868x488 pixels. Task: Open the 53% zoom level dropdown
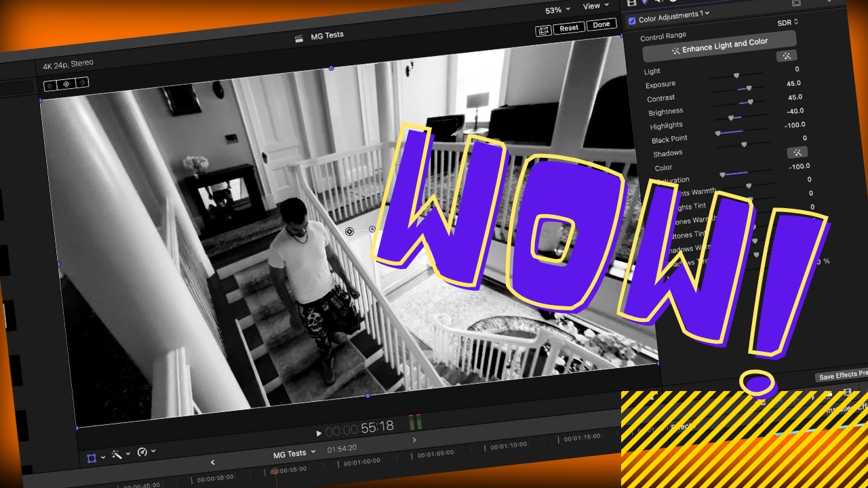[557, 10]
